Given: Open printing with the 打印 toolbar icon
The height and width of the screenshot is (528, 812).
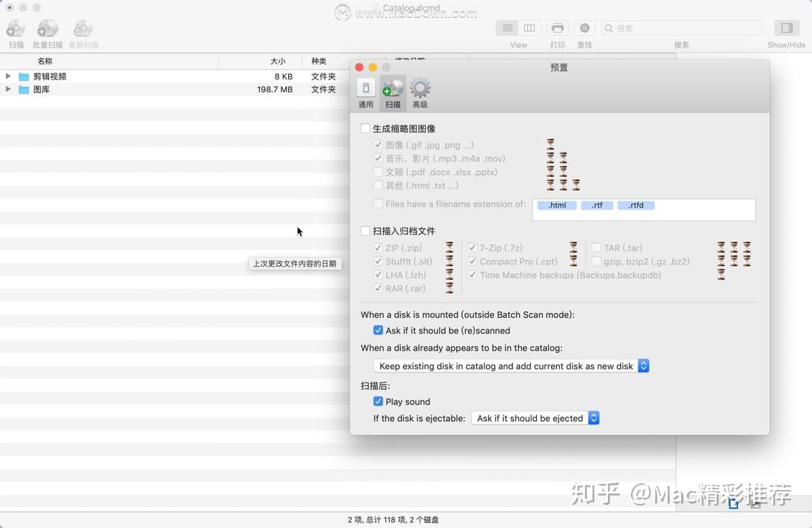Looking at the screenshot, I should [557, 28].
